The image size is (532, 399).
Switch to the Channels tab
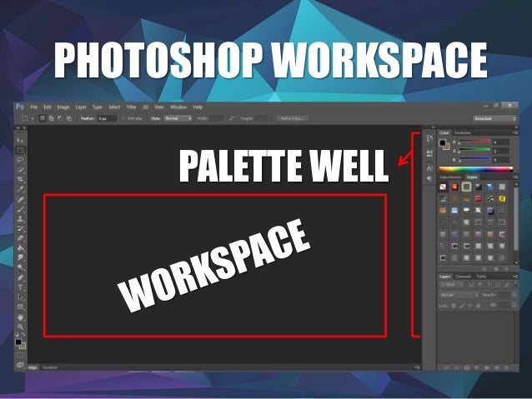[463, 277]
